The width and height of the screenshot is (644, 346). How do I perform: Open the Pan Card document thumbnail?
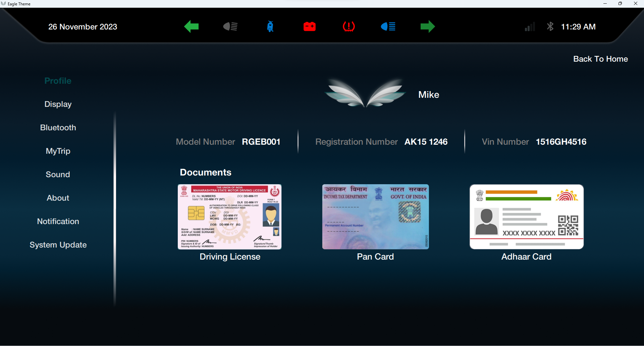point(375,217)
